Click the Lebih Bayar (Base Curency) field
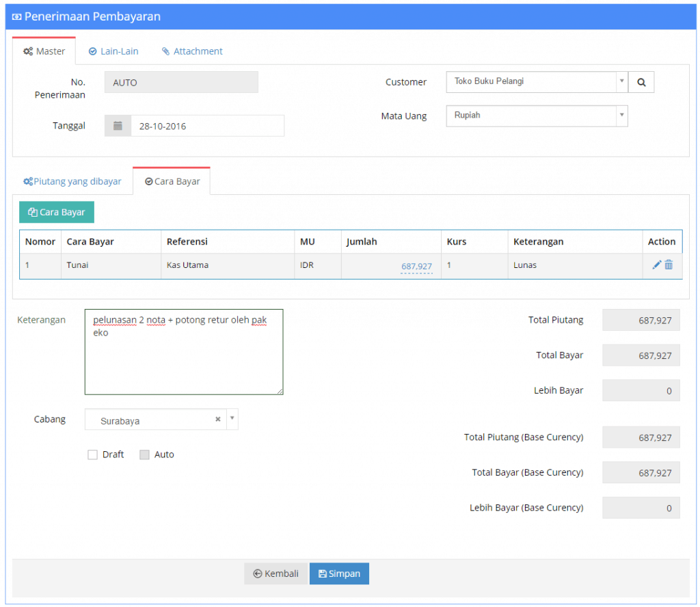Screen dimensions: 700x607 pyautogui.click(x=641, y=508)
